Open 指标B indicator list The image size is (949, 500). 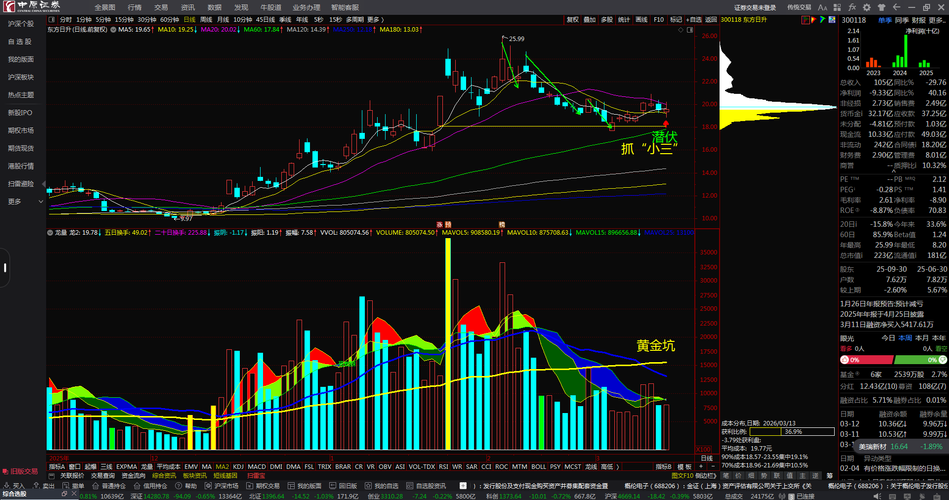(x=664, y=467)
